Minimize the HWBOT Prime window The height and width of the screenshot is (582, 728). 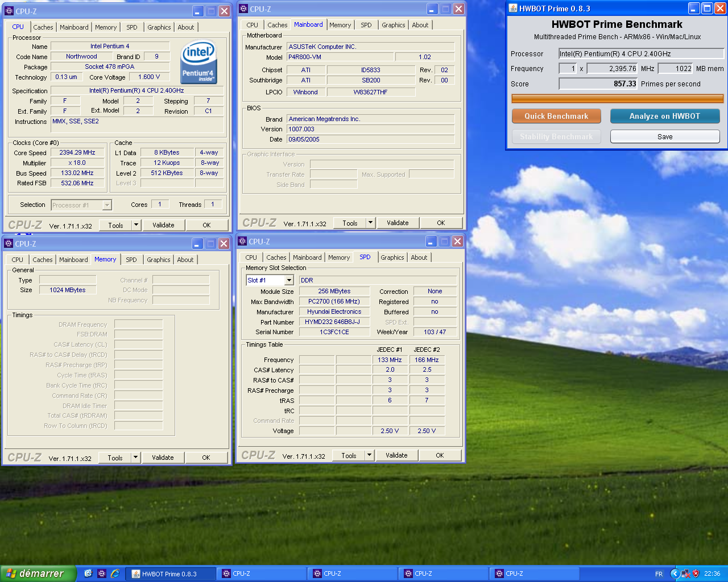[x=694, y=9]
